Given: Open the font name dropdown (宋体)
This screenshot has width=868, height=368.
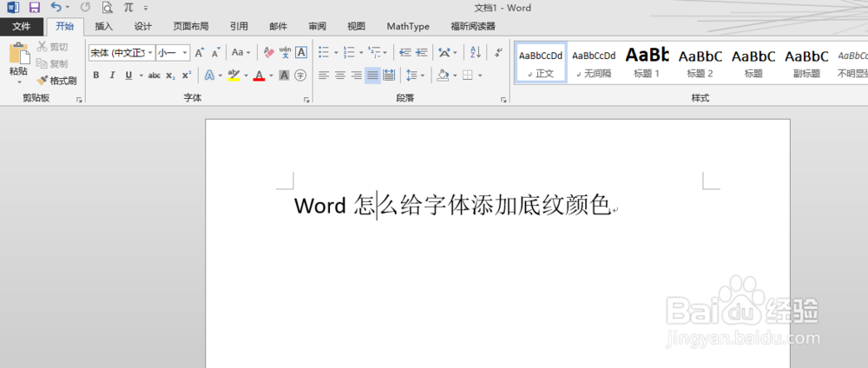Looking at the screenshot, I should click(150, 53).
